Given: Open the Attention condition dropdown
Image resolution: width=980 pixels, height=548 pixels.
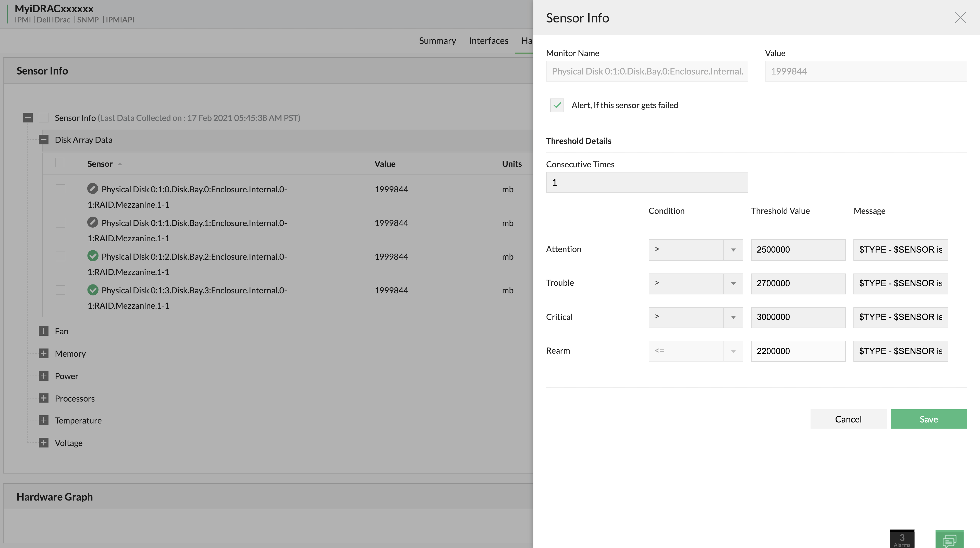Looking at the screenshot, I should click(x=695, y=250).
